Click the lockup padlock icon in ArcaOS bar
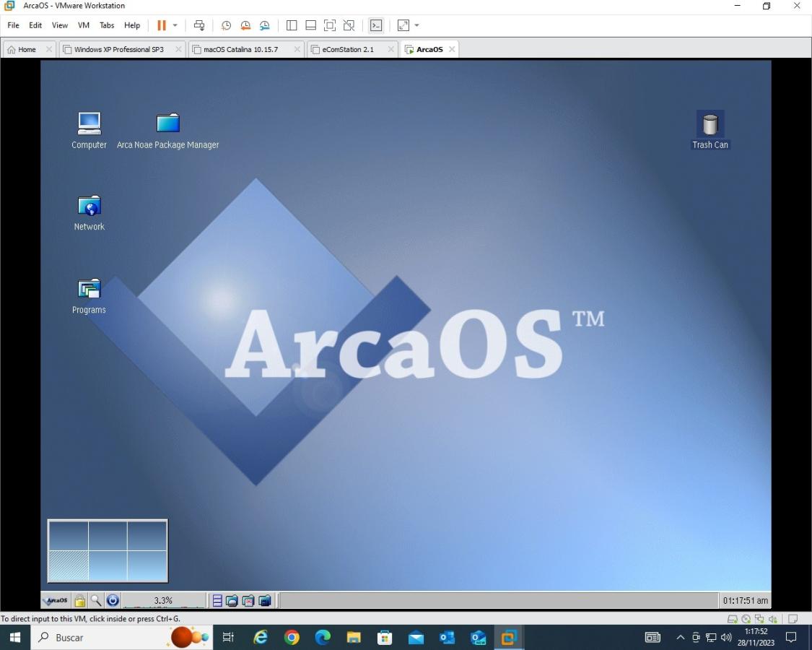 coord(80,600)
